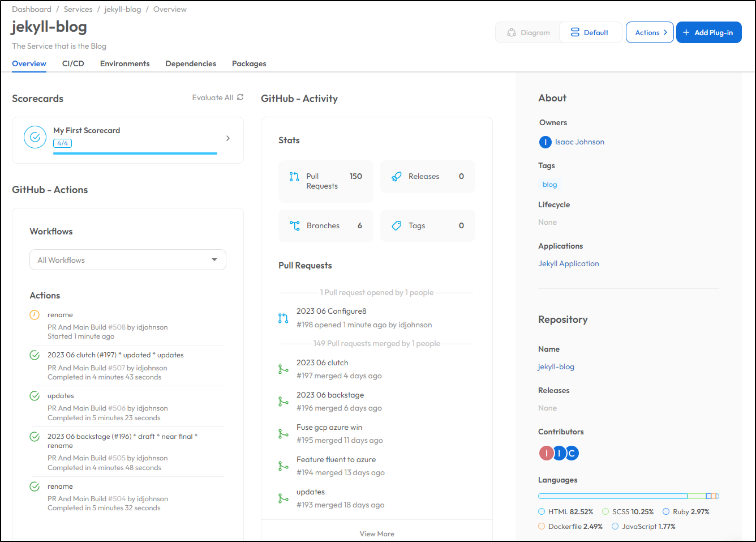Go to Services breadcrumb
Image resolution: width=756 pixels, height=542 pixels.
[x=78, y=10]
